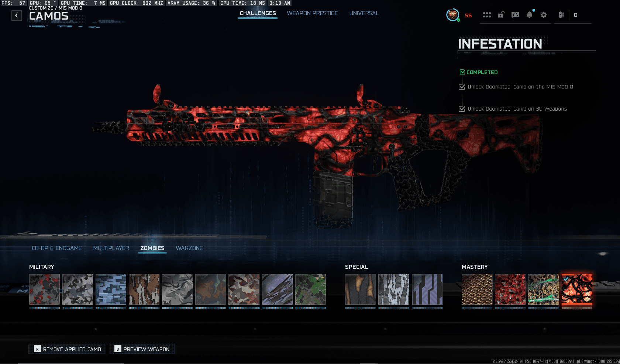
Task: Open the settings gear
Action: tap(544, 15)
